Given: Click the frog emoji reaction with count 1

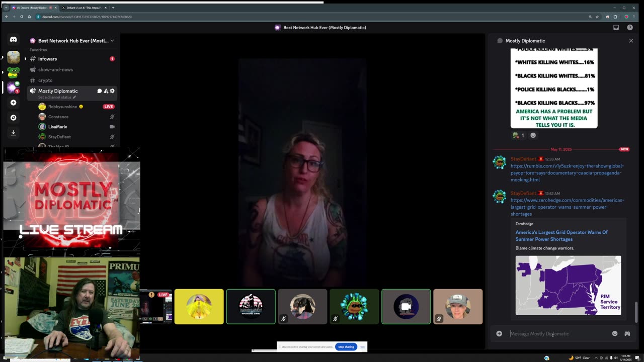Looking at the screenshot, I should click(x=518, y=135).
